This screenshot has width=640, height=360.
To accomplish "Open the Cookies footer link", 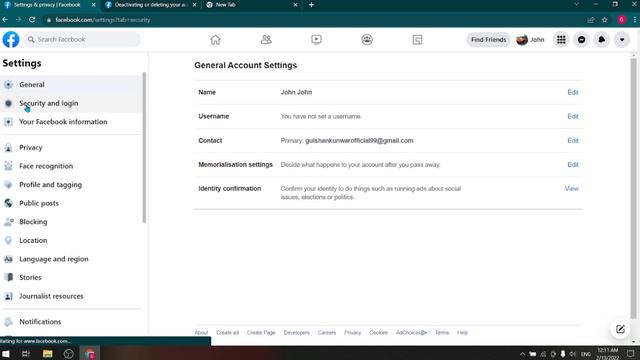I will click(378, 333).
